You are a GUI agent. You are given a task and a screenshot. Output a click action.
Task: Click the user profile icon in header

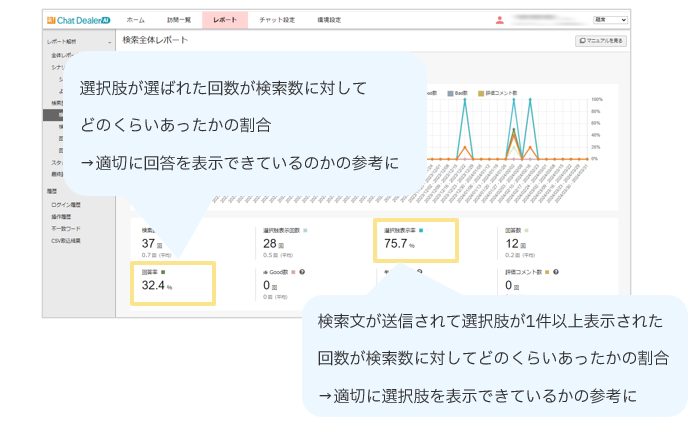pos(500,20)
